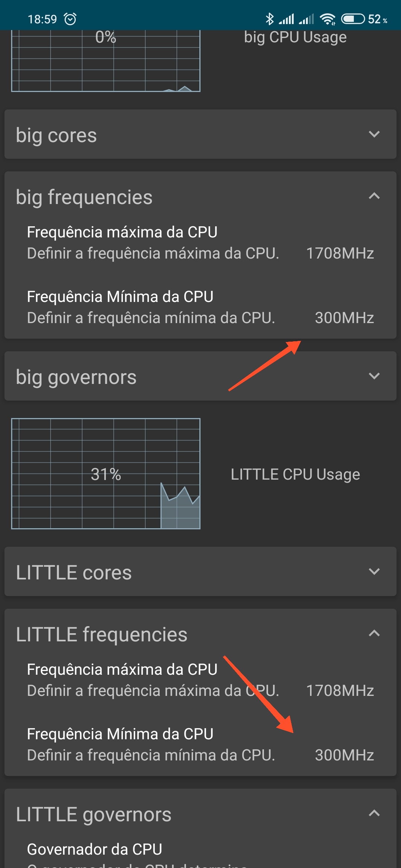Open LITTLE Frequência máxima da CPU setting
Image resolution: width=401 pixels, height=868 pixels.
pyautogui.click(x=200, y=680)
